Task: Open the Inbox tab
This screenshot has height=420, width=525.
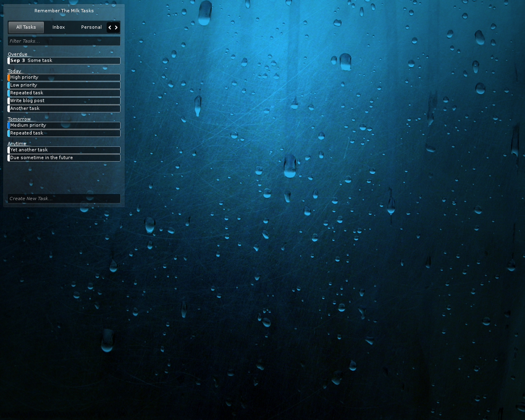Action: tap(59, 27)
